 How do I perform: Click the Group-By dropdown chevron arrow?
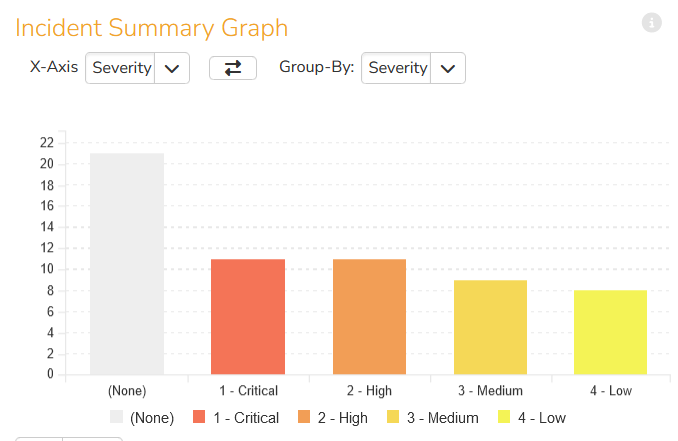[448, 68]
